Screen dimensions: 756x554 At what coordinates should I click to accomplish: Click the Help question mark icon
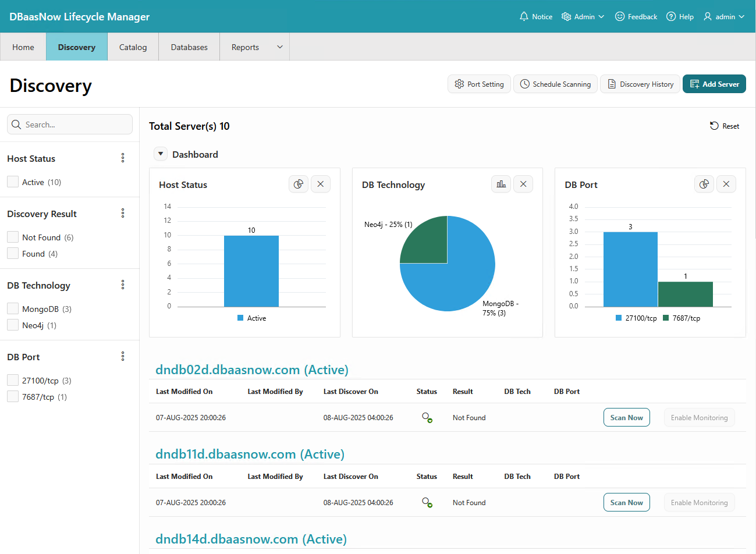tap(671, 17)
